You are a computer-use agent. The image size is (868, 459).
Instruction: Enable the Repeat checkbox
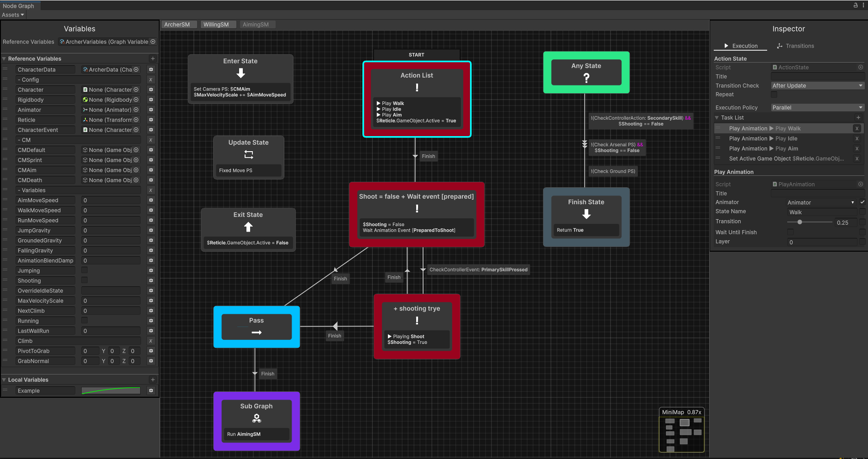[x=774, y=95]
